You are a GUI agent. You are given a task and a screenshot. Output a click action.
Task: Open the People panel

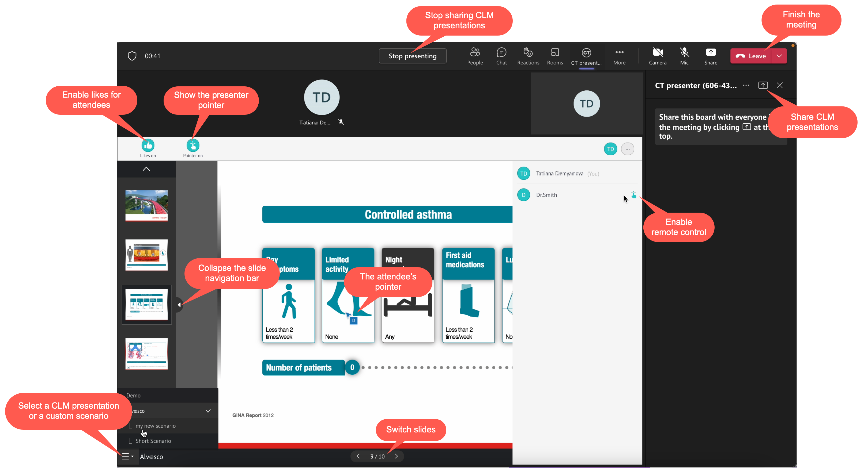click(475, 56)
